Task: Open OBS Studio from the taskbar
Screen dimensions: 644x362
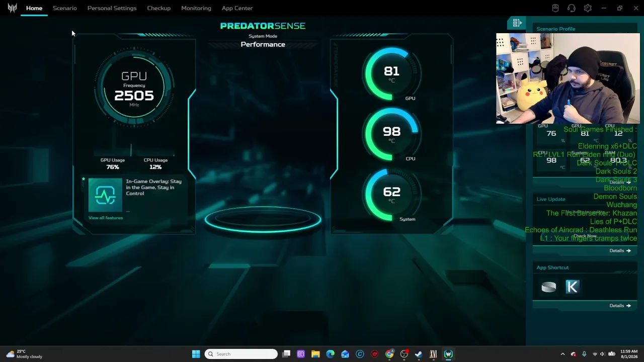Action: coord(404,354)
